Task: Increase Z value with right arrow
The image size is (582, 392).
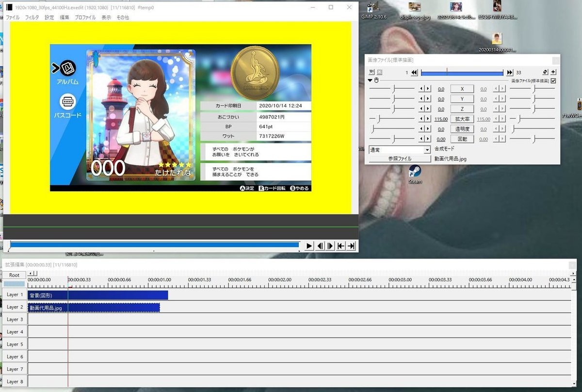Action: click(x=428, y=109)
